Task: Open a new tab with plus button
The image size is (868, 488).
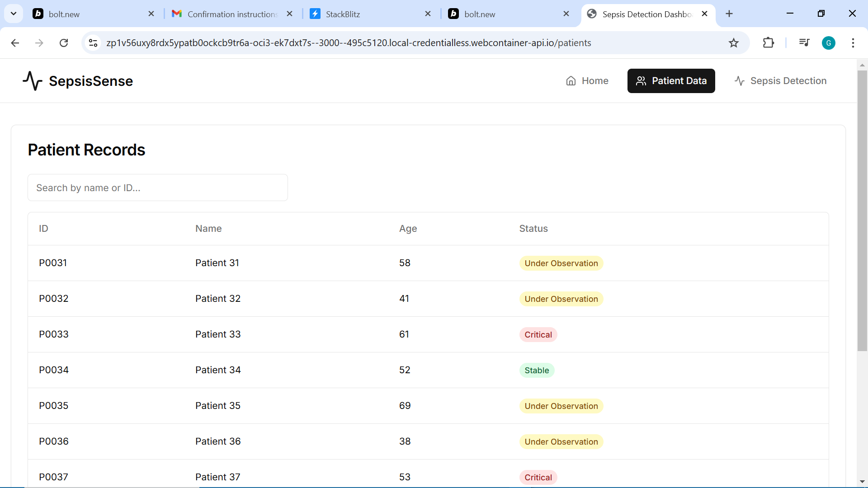Action: tap(729, 14)
